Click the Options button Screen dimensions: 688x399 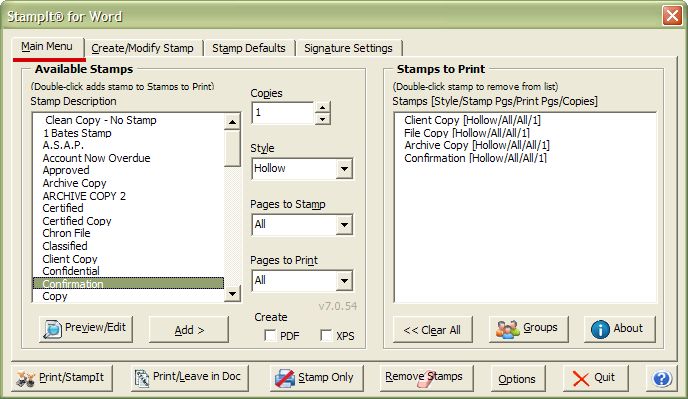[x=518, y=378]
